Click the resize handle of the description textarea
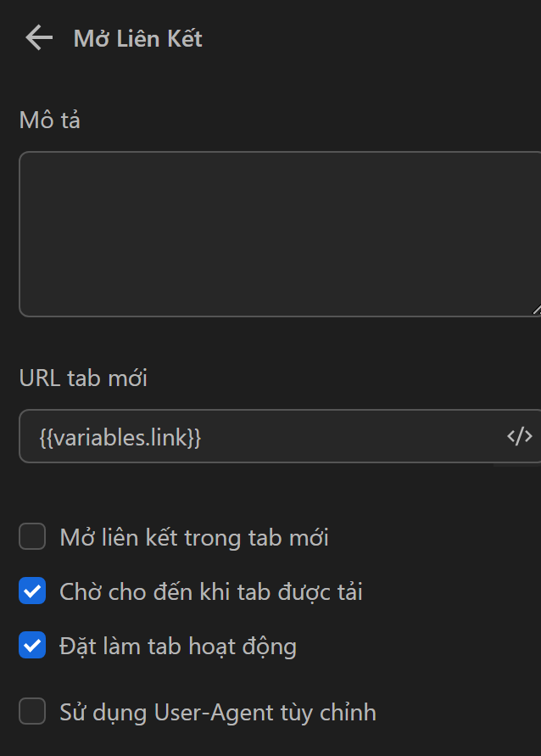 click(x=536, y=310)
